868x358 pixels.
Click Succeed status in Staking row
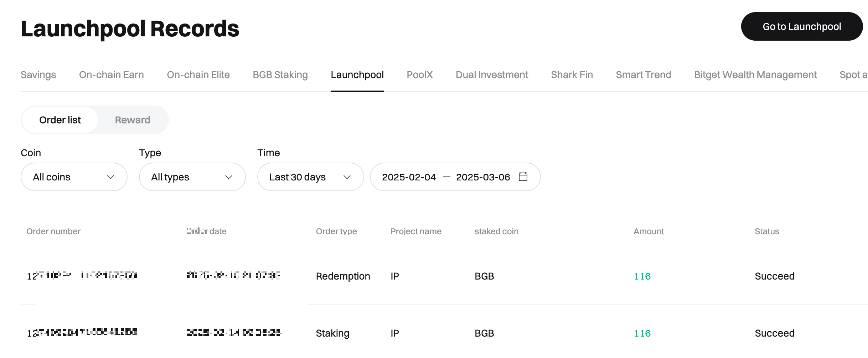point(775,333)
